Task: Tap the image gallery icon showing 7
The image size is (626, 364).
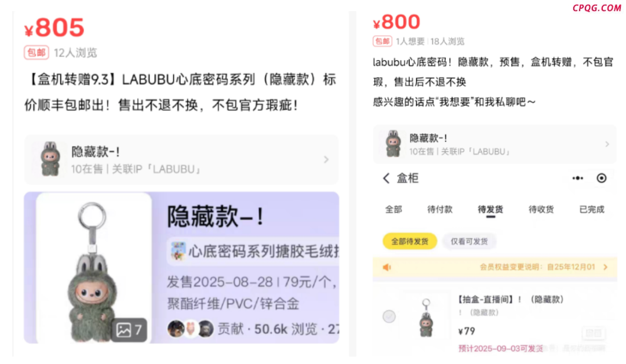Action: click(x=129, y=330)
